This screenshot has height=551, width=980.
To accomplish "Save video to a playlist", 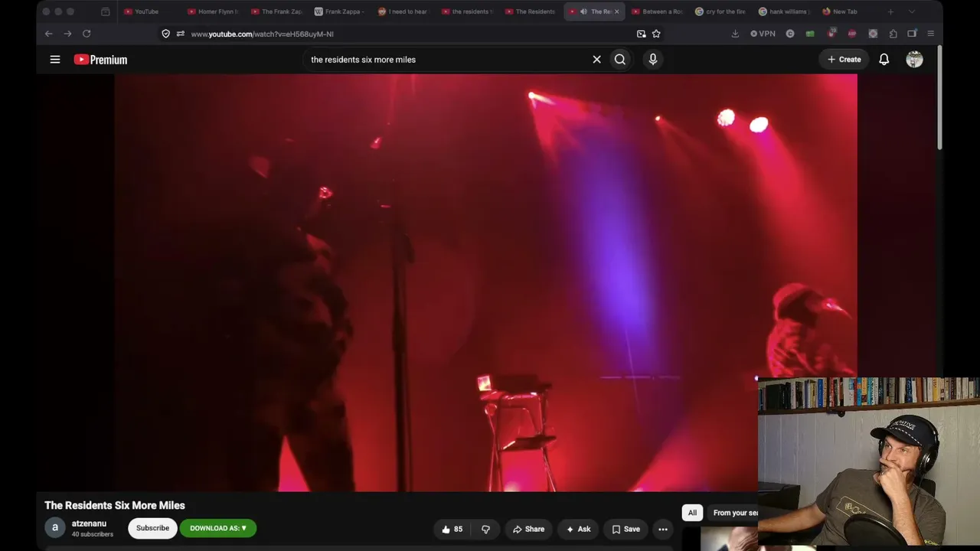I will [x=626, y=529].
